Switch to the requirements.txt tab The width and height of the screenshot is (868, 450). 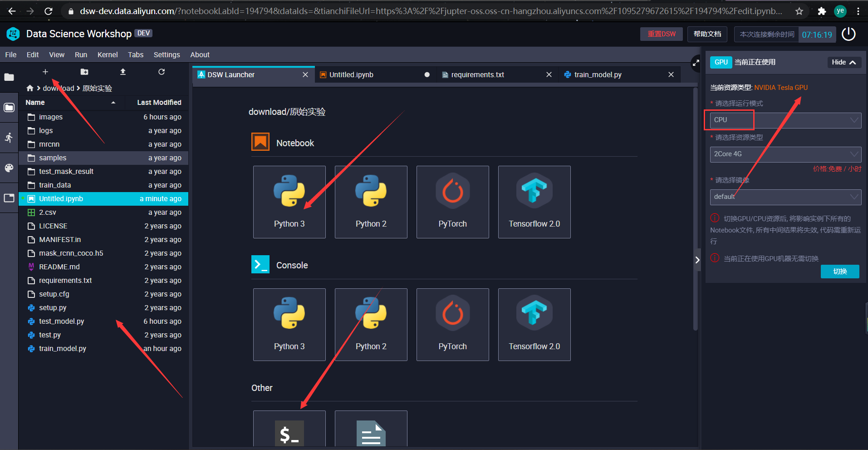[497, 74]
